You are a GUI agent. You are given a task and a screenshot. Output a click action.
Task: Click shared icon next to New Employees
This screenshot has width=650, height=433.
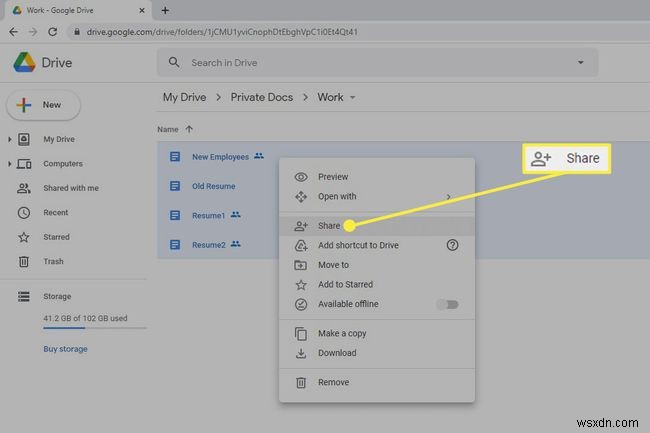[259, 156]
